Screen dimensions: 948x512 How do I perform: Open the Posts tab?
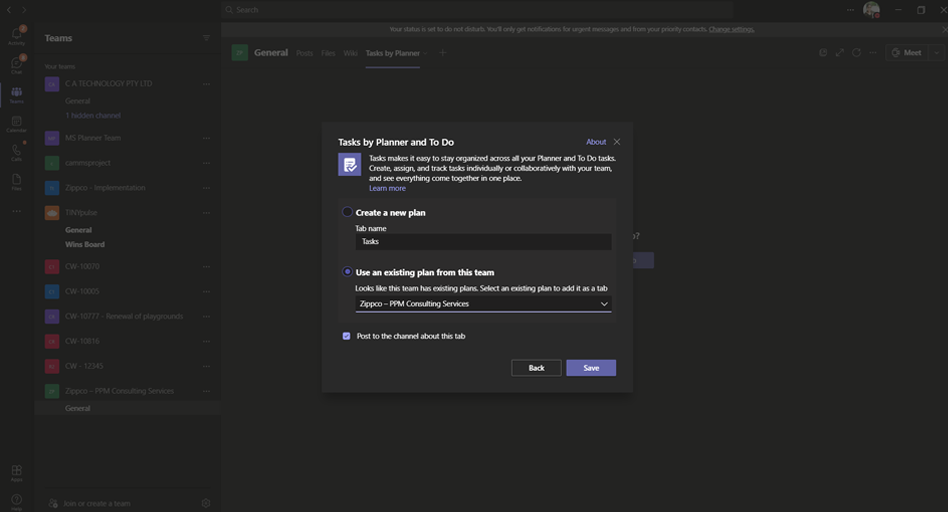point(304,53)
